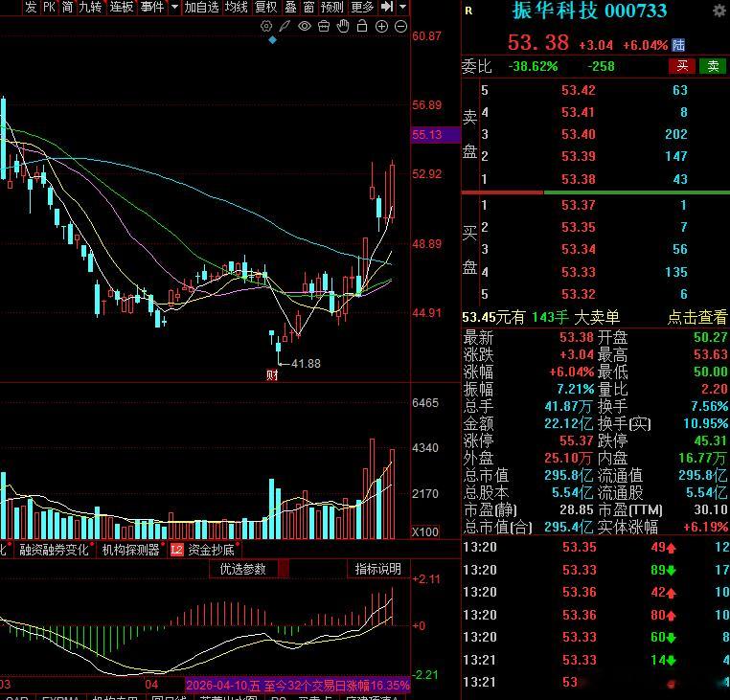Click dark red swatch beside 优选参数
The image size is (730, 700).
point(283,569)
